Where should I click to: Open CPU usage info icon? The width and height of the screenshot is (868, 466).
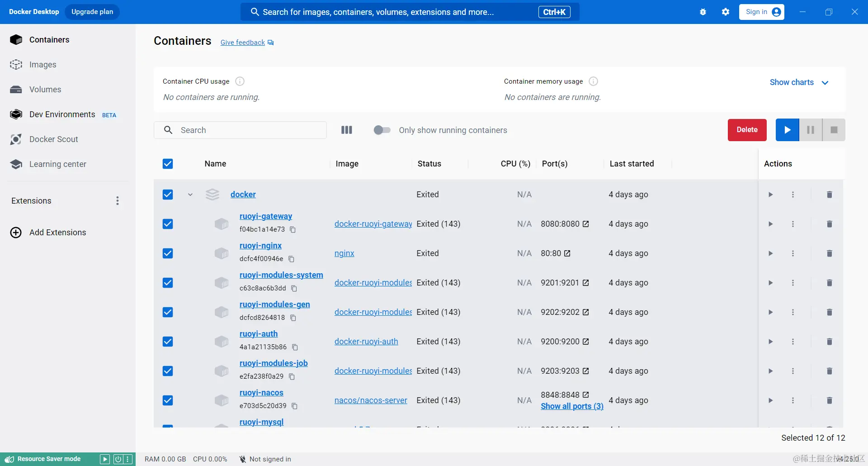point(240,81)
